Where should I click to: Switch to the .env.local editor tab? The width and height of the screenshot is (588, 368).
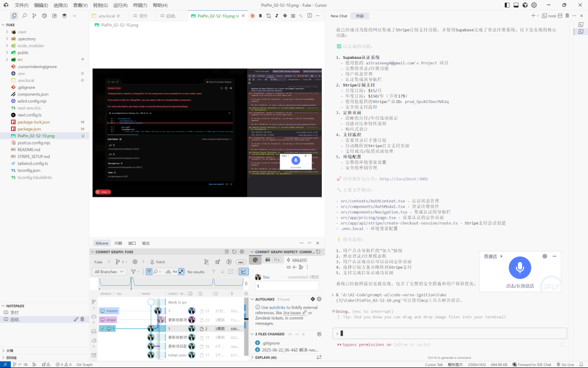click(107, 16)
